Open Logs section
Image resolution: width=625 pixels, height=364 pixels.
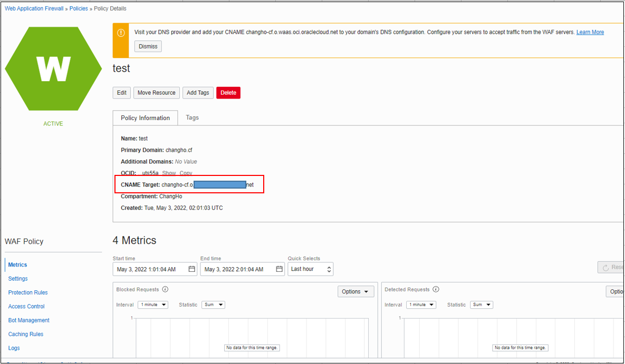(x=14, y=349)
